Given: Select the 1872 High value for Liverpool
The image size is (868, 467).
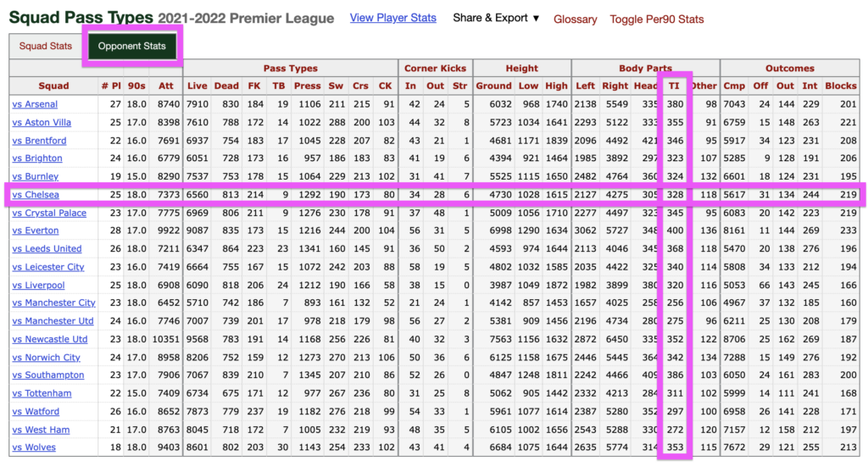Looking at the screenshot, I should point(556,286).
